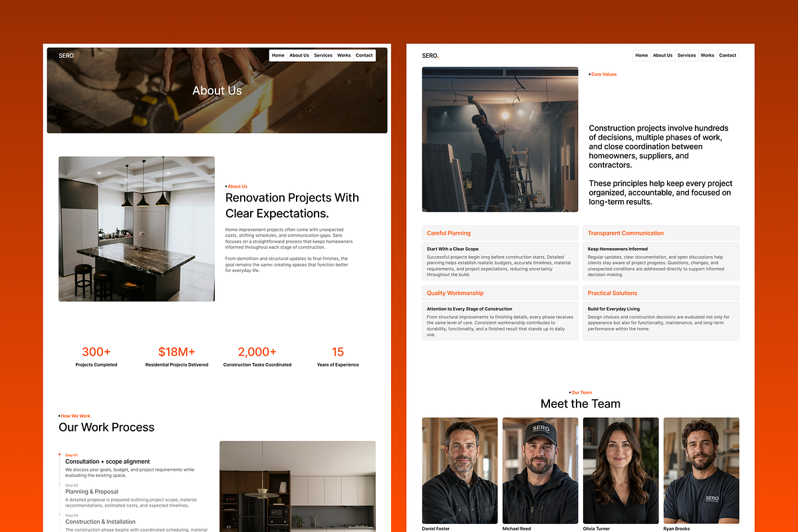The width and height of the screenshot is (798, 532).
Task: Click Build for Everyday Living text
Action: 614,309
